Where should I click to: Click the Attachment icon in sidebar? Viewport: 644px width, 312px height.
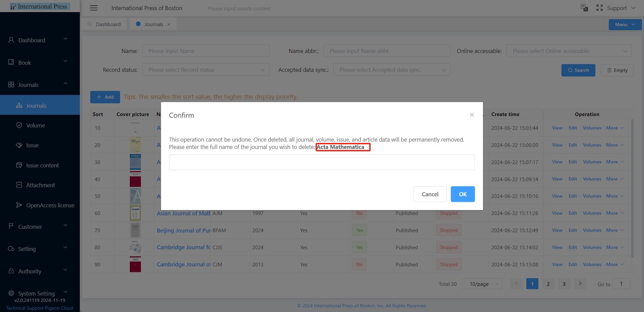tap(19, 185)
